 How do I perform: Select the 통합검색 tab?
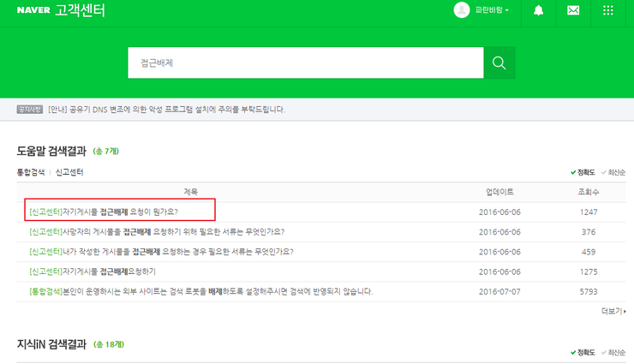click(31, 172)
